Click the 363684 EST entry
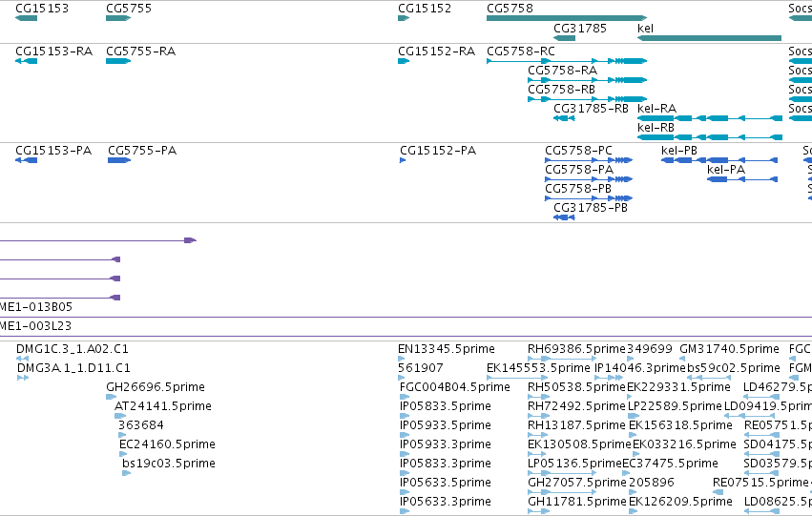 (x=122, y=435)
